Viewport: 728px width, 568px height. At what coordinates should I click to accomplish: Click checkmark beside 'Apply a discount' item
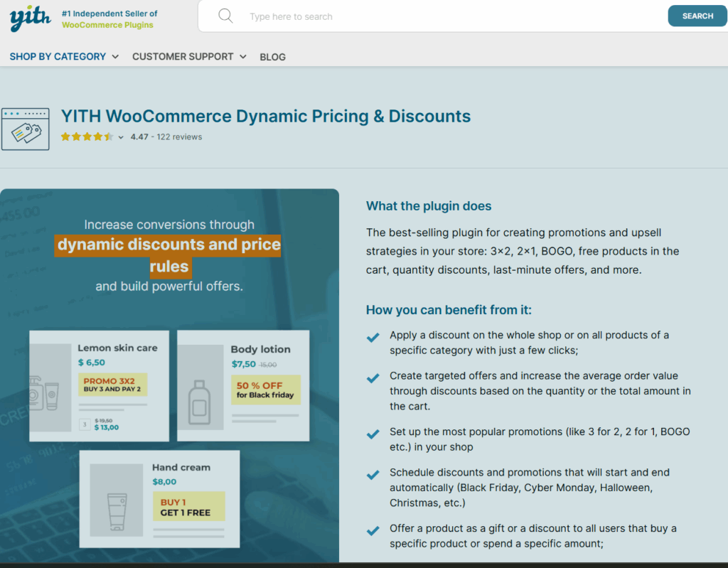(373, 337)
